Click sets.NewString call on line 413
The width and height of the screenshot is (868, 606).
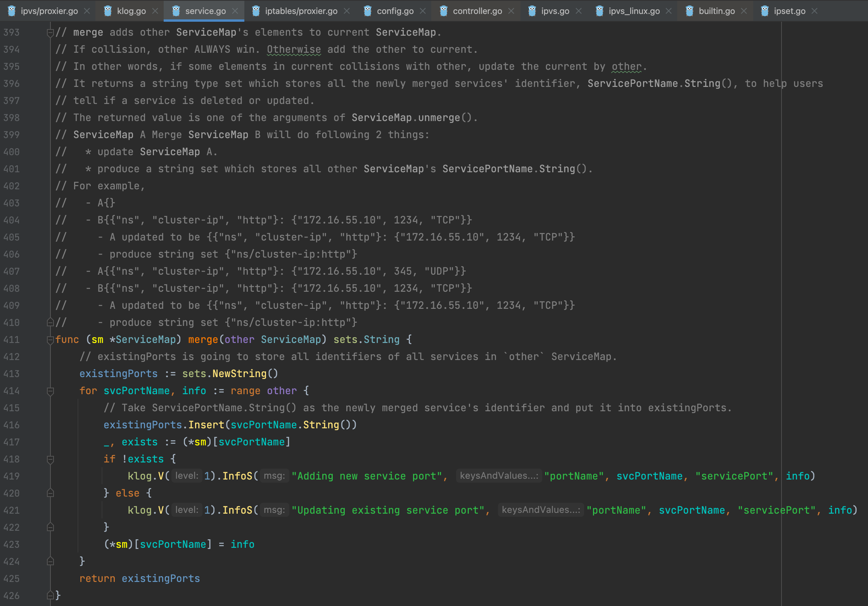pyautogui.click(x=230, y=374)
